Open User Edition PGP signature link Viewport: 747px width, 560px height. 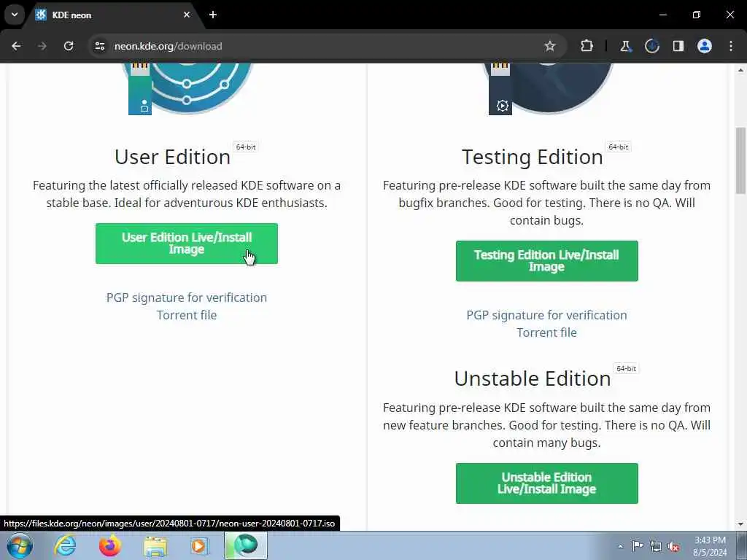186,297
